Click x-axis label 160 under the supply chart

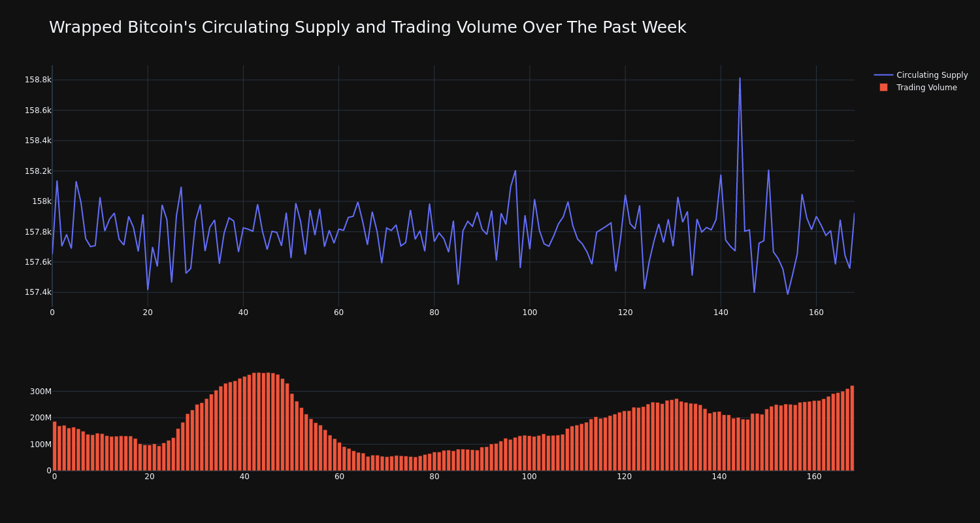point(816,312)
